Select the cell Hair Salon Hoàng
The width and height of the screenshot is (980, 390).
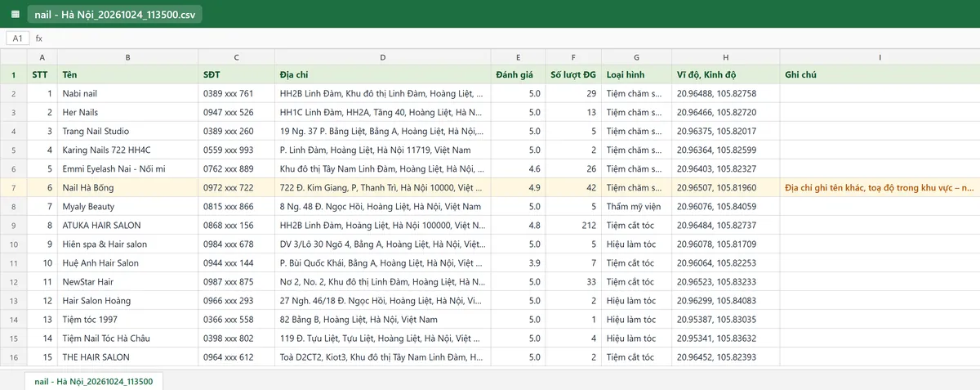127,301
